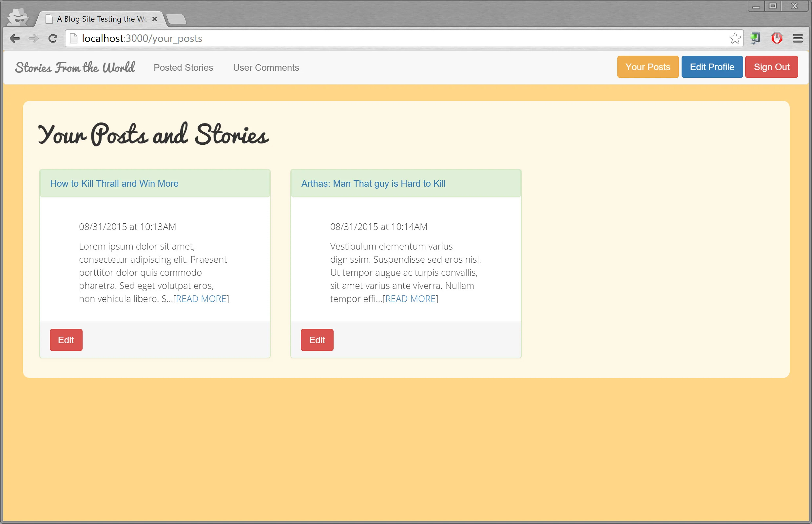Open the Edit Profile page
Image resolution: width=812 pixels, height=524 pixels.
click(x=712, y=67)
